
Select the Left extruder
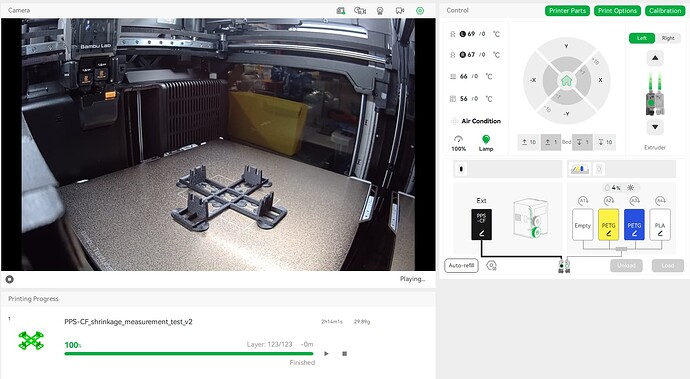[642, 38]
